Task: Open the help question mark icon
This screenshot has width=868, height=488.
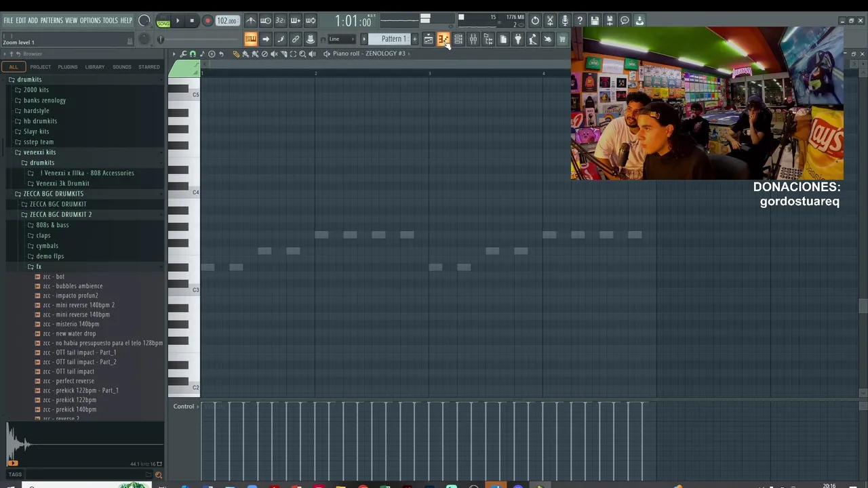Action: [580, 20]
